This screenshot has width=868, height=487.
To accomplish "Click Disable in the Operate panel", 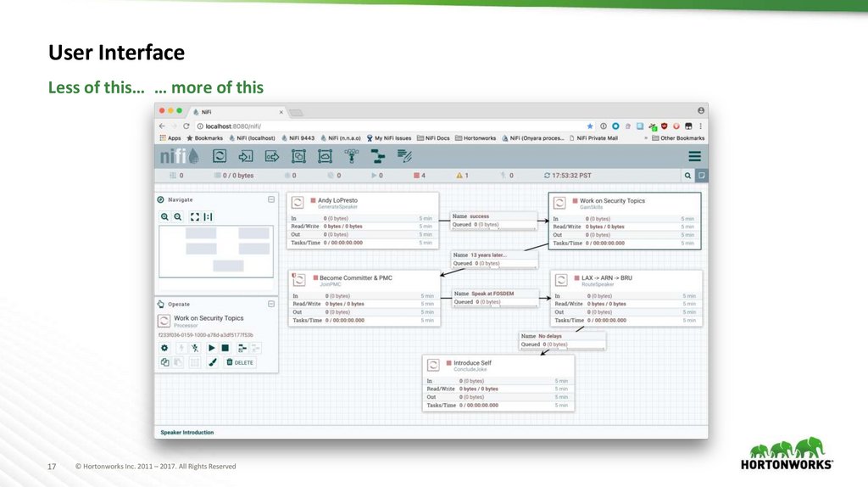I will pyautogui.click(x=195, y=348).
